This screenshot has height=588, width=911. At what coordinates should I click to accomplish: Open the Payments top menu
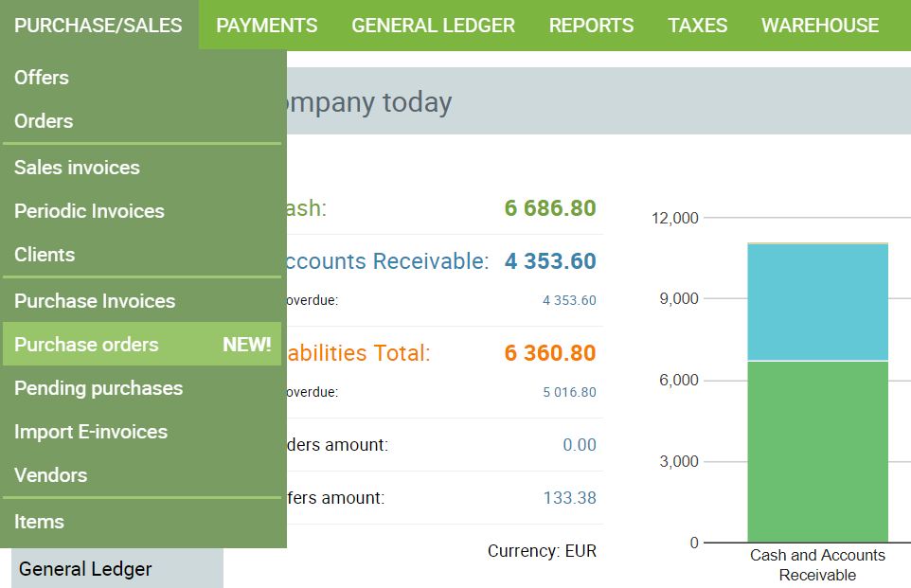click(267, 26)
